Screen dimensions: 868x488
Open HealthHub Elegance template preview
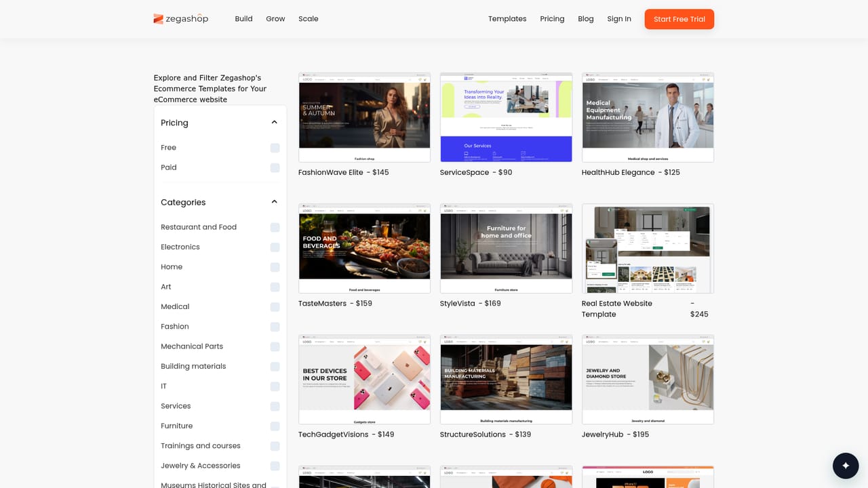(648, 117)
